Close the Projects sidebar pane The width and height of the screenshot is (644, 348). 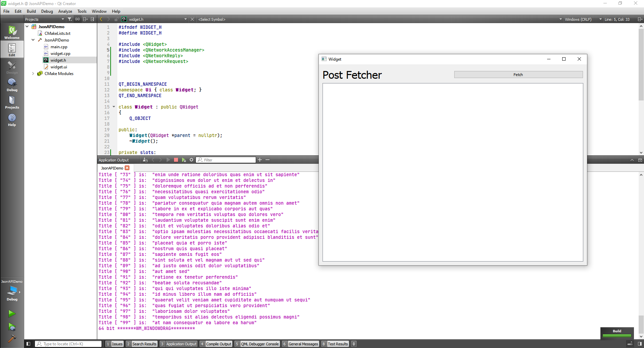93,19
